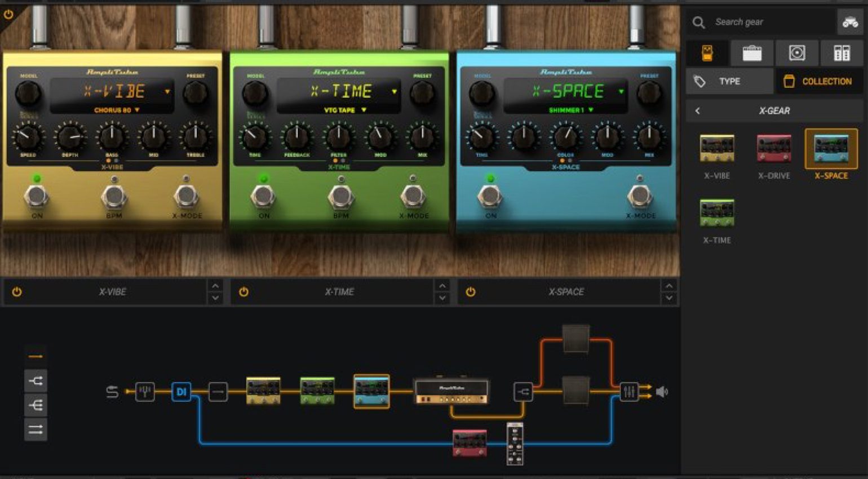Select the DI block in signal chain
868x479 pixels.
pos(181,391)
